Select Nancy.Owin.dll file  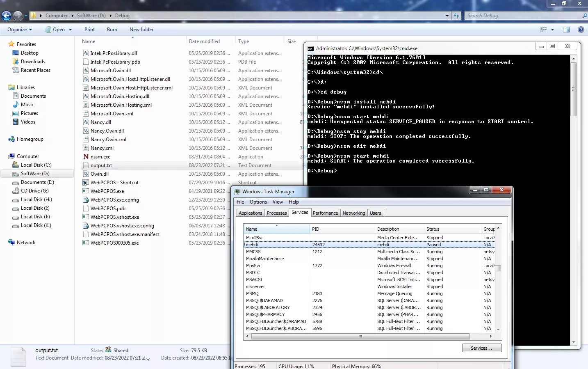[x=107, y=131]
